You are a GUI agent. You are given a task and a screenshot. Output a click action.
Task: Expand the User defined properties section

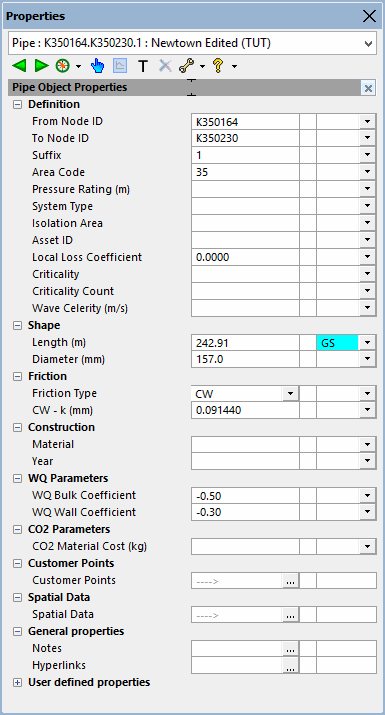(x=17, y=683)
